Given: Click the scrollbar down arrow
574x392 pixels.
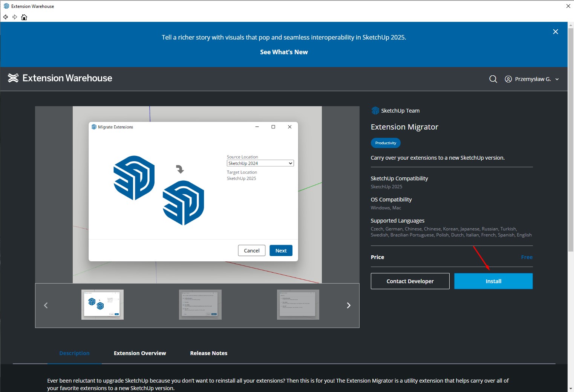Looking at the screenshot, I should [571, 389].
